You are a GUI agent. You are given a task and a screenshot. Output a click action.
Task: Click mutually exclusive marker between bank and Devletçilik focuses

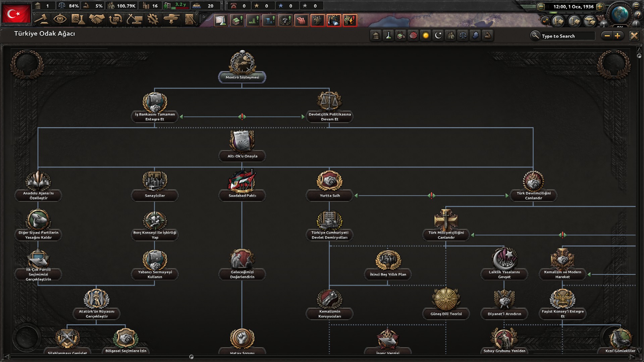(242, 117)
